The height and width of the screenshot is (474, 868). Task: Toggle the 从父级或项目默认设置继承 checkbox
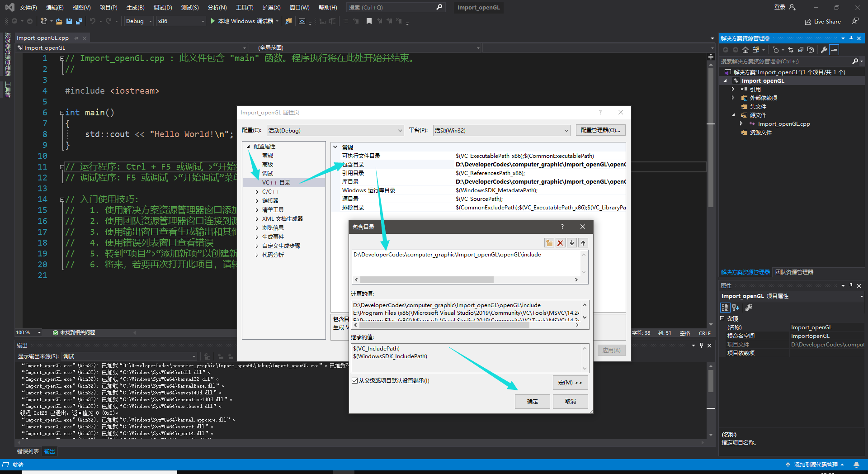coord(354,380)
